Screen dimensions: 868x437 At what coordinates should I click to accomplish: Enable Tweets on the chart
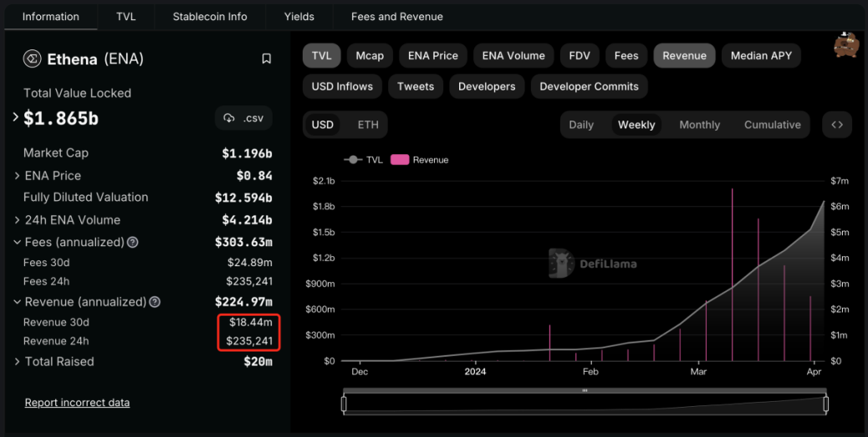415,86
